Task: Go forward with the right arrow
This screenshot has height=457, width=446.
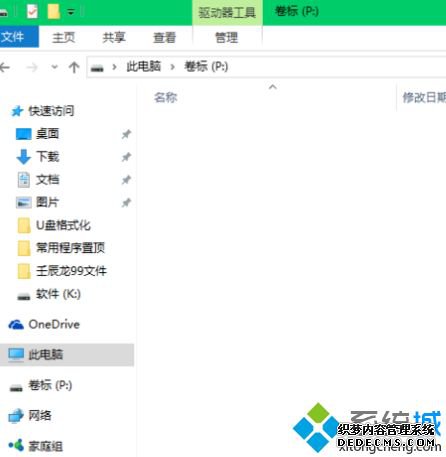Action: [x=32, y=67]
